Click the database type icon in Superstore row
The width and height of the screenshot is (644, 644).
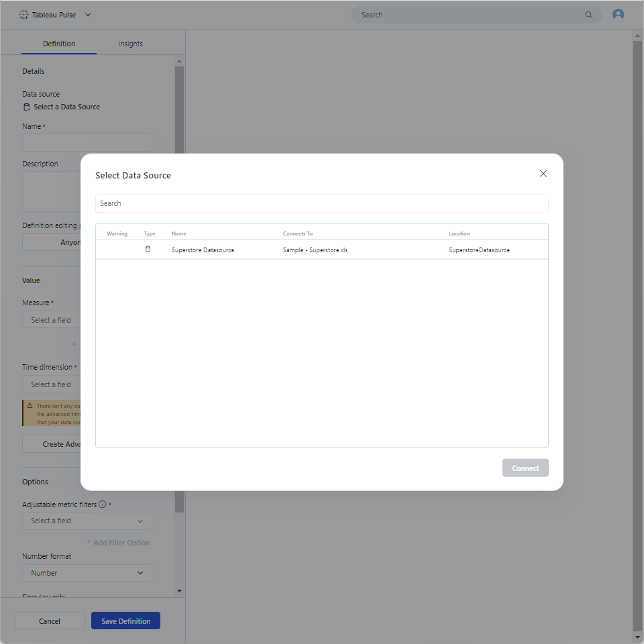pos(148,250)
